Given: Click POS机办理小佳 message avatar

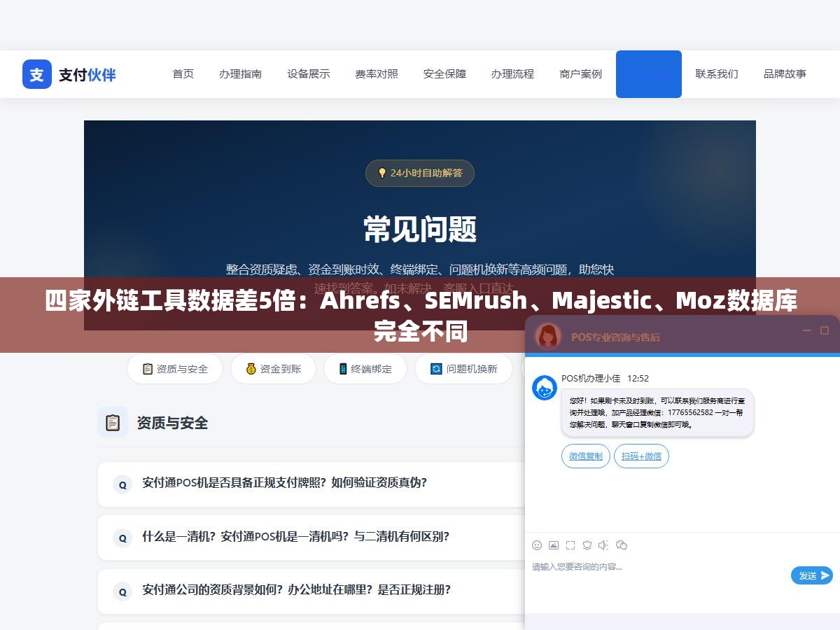Looking at the screenshot, I should click(545, 388).
